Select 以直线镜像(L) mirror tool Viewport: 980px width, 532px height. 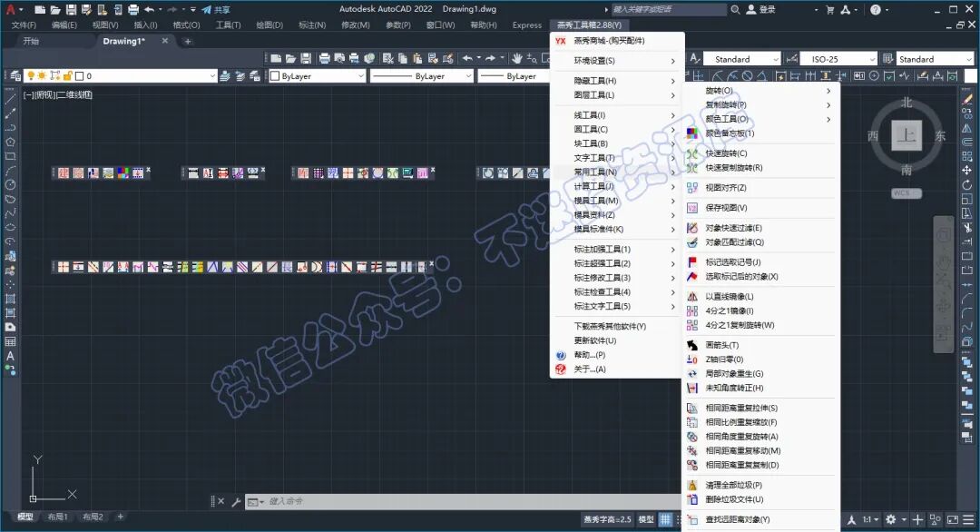click(760, 296)
